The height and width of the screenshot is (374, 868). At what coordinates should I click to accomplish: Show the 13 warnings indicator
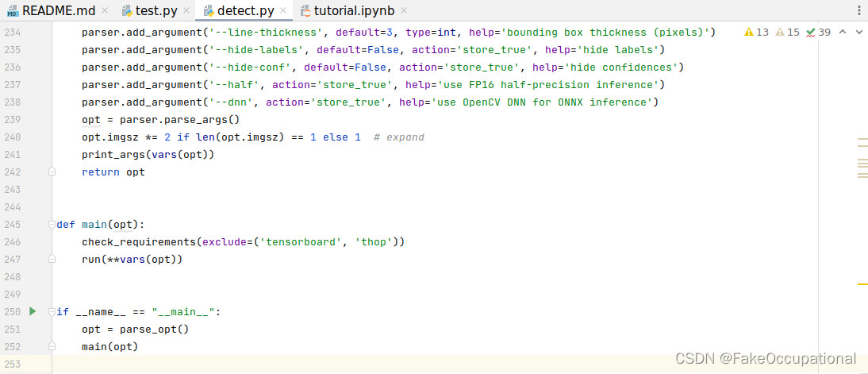coord(757,32)
